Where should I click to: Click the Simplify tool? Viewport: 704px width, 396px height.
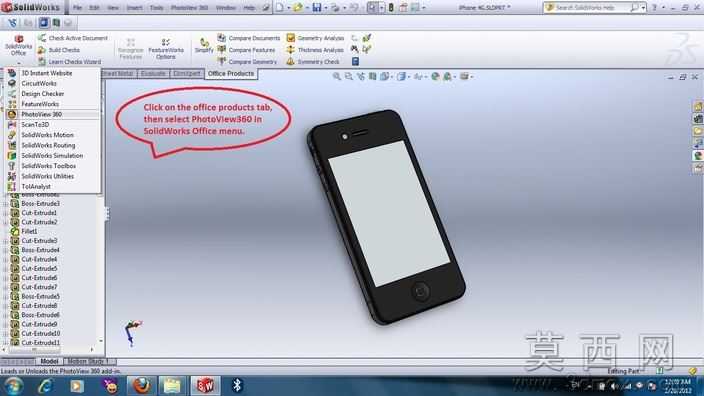[x=204, y=45]
